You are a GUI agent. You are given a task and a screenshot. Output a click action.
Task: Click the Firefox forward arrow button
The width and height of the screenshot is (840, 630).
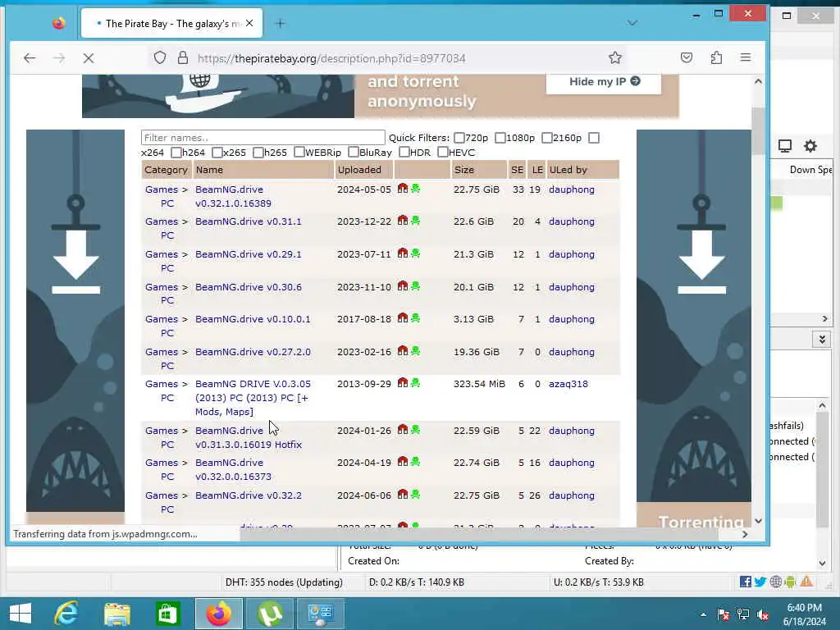(59, 58)
